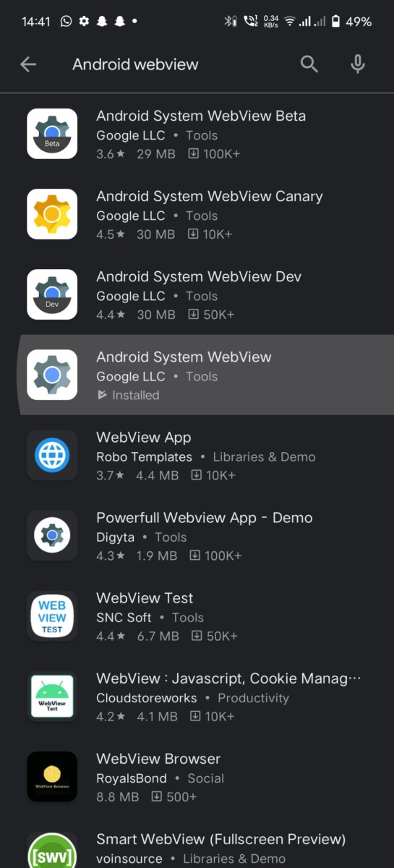Open the installed Android System WebView icon
The width and height of the screenshot is (394, 868).
(x=52, y=375)
